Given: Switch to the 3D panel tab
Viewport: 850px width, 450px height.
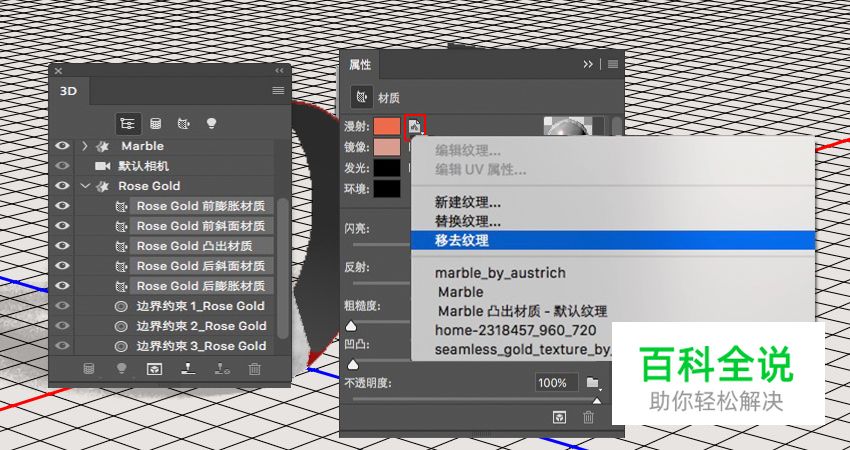Looking at the screenshot, I should 69,91.
